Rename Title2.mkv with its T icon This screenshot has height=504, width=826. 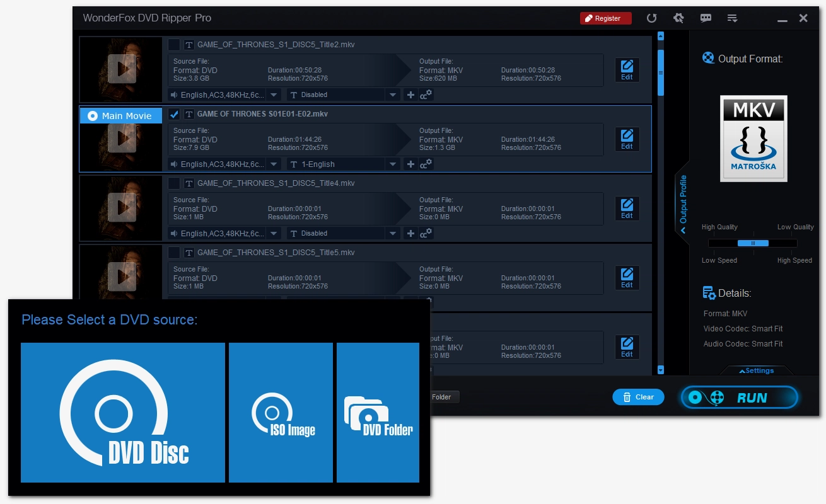tap(189, 45)
